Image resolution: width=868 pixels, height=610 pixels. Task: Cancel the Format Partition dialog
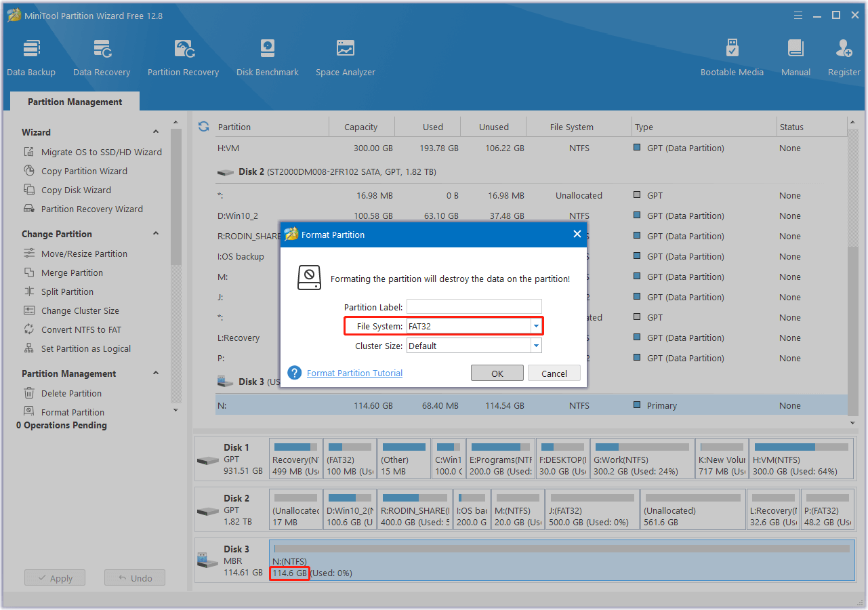click(554, 373)
